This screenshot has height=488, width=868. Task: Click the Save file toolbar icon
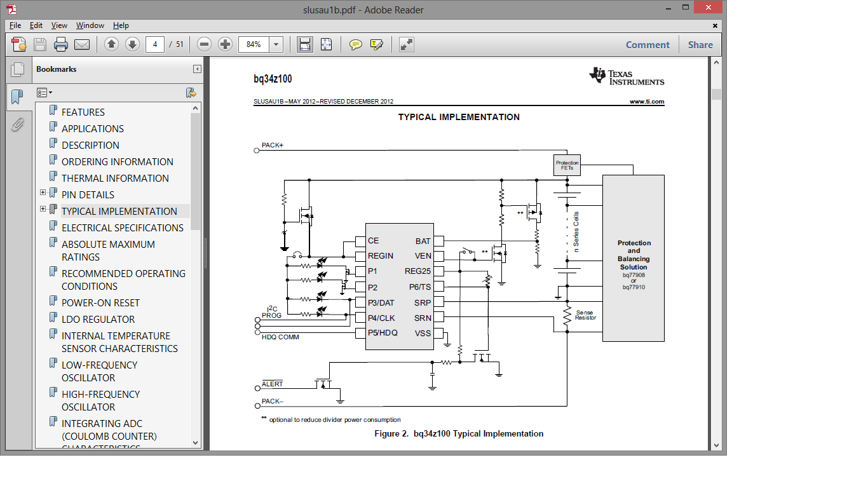(x=40, y=44)
